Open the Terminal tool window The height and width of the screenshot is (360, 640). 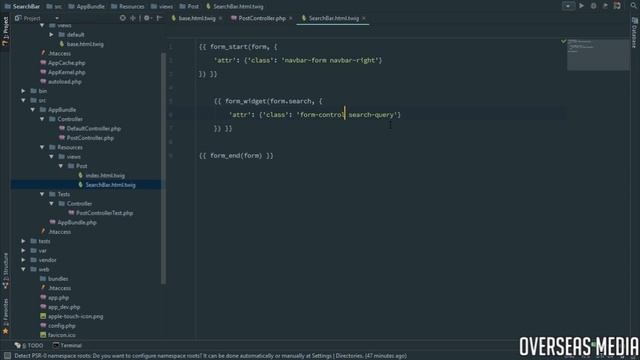tap(67, 345)
